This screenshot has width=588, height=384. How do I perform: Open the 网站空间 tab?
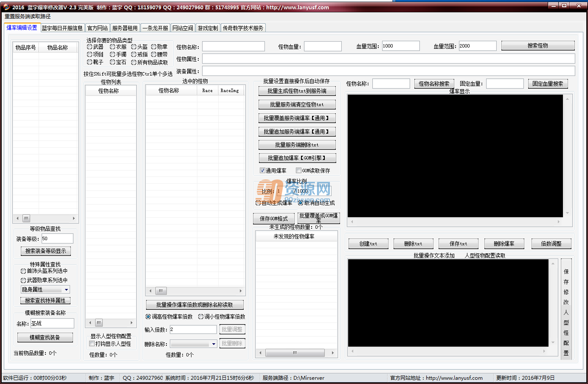183,28
